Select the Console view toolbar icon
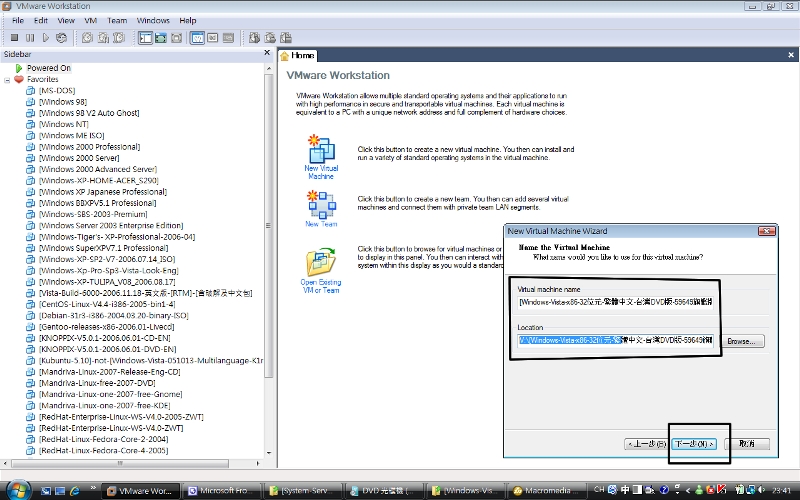The height and width of the screenshot is (500, 800). point(213,38)
